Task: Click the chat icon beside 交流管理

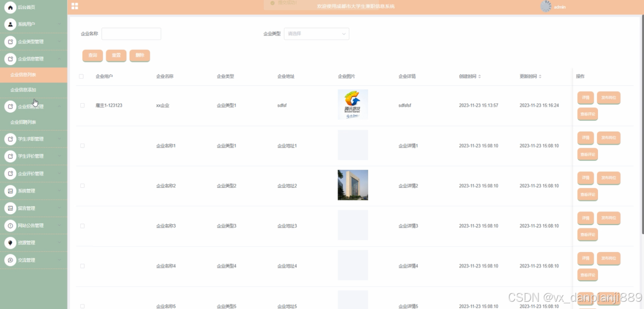Action: pos(10,260)
